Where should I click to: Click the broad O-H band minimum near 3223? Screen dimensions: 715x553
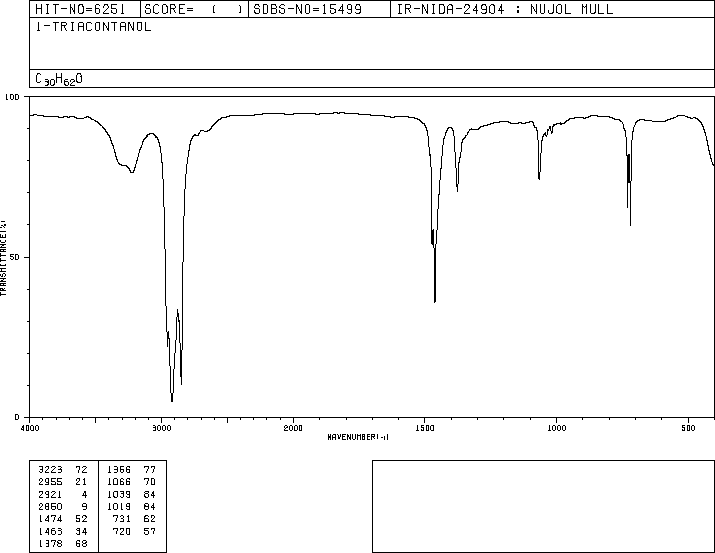[x=132, y=172]
